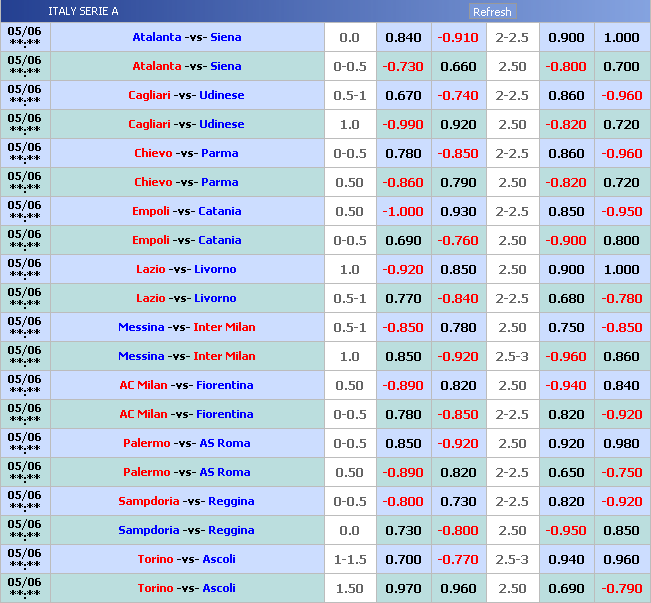Screen dimensions: 651x603
Task: Pick 0.930 odds for Empoli vs Catania
Action: tap(457, 211)
